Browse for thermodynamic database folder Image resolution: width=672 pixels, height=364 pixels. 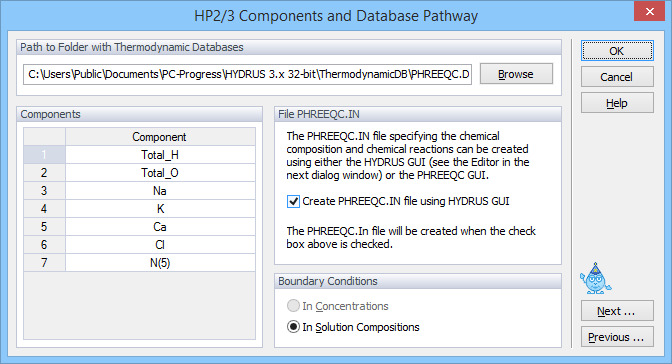(x=516, y=74)
